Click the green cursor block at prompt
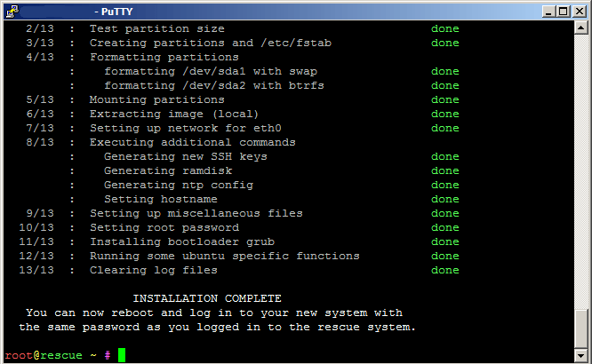The width and height of the screenshot is (592, 364). (x=122, y=355)
